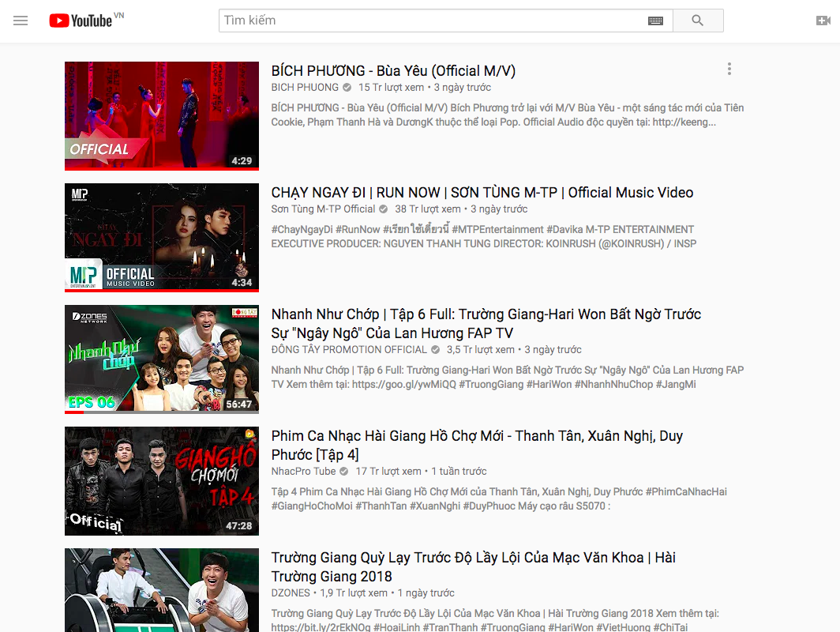
Task: Open the three-dot menu for Bùa Yêu video
Action: coord(729,69)
